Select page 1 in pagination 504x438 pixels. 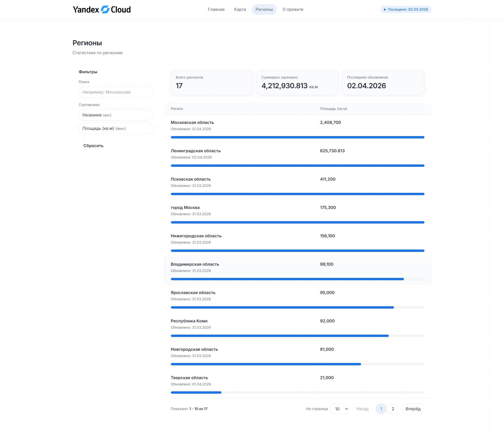point(381,409)
